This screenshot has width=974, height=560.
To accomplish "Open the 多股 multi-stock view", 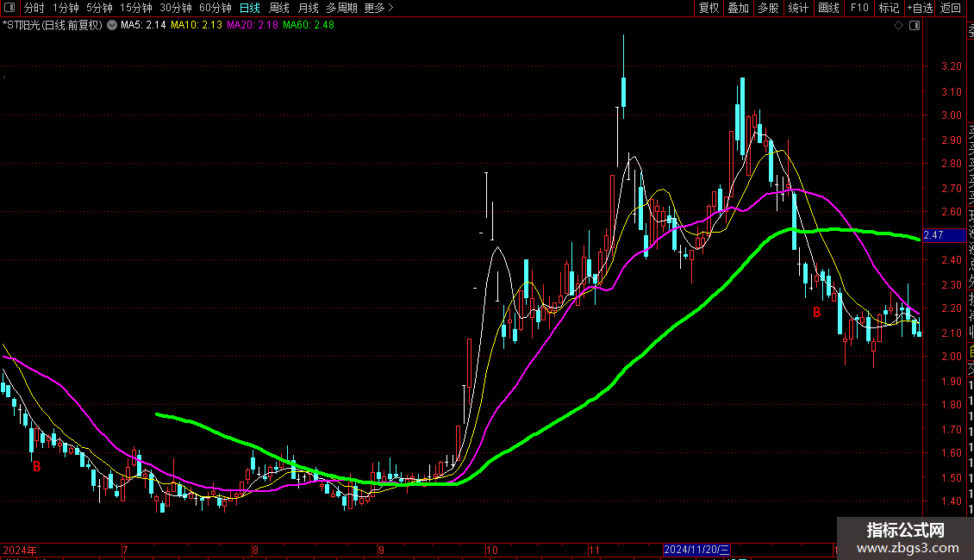I will point(768,8).
